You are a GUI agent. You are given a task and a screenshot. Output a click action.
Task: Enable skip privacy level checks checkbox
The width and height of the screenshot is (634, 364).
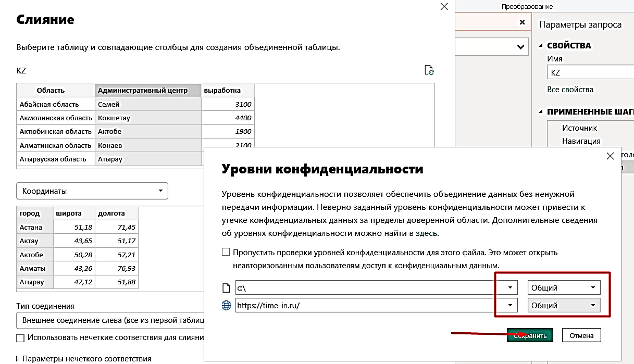tap(226, 252)
